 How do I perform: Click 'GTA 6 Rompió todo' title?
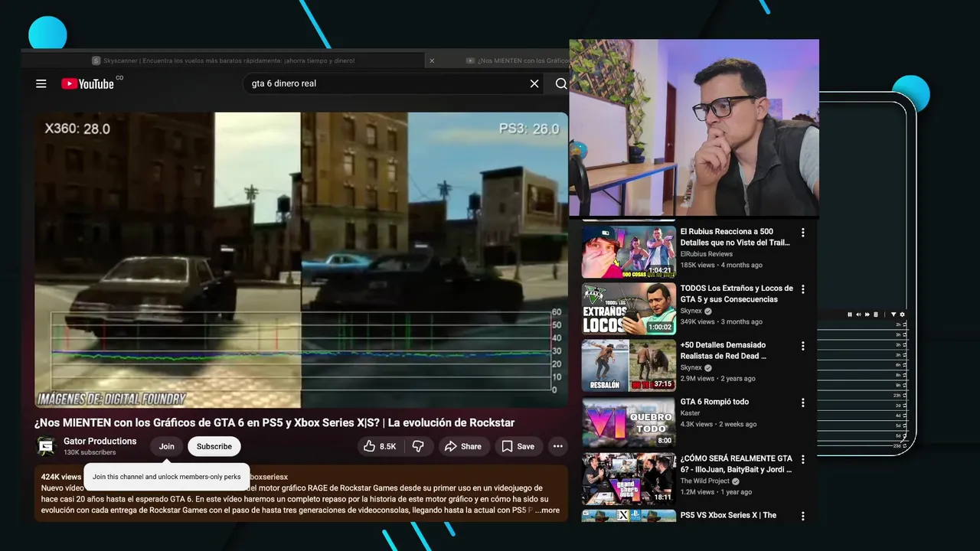point(714,402)
